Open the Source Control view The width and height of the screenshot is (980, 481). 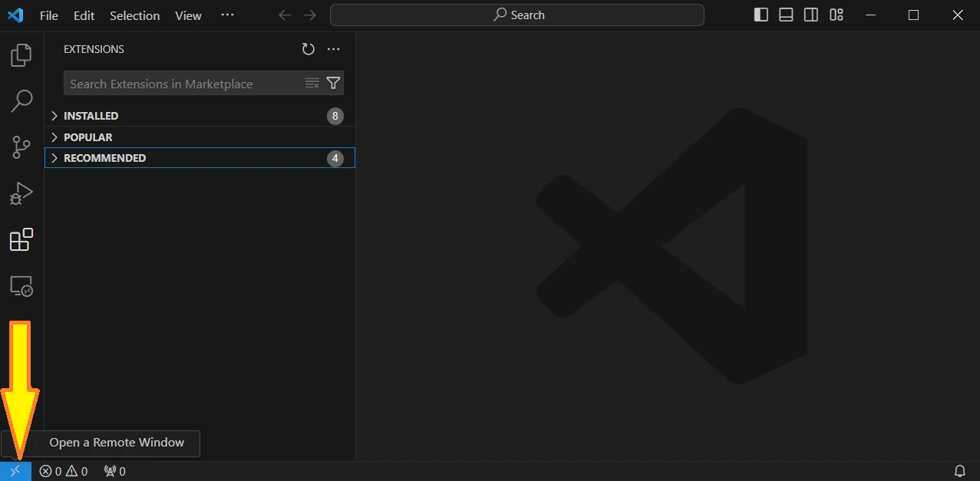(21, 147)
